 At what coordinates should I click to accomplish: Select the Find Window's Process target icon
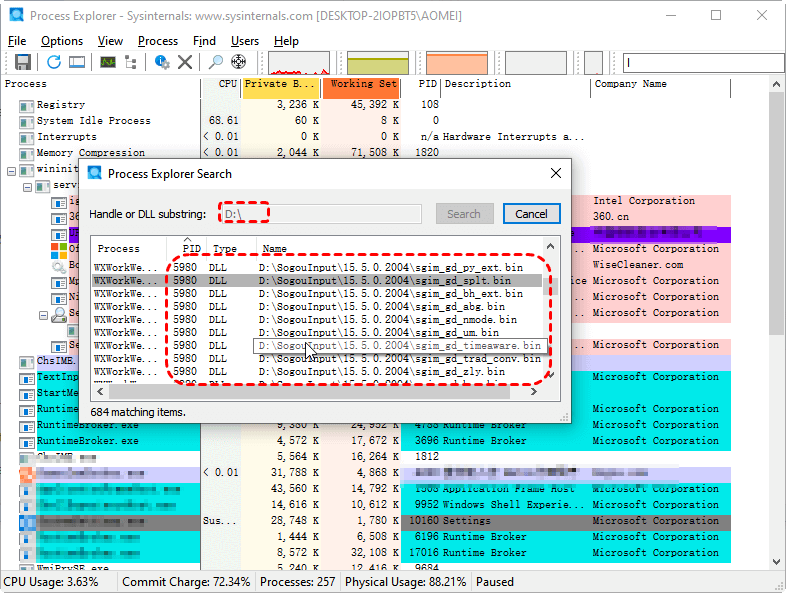click(239, 62)
